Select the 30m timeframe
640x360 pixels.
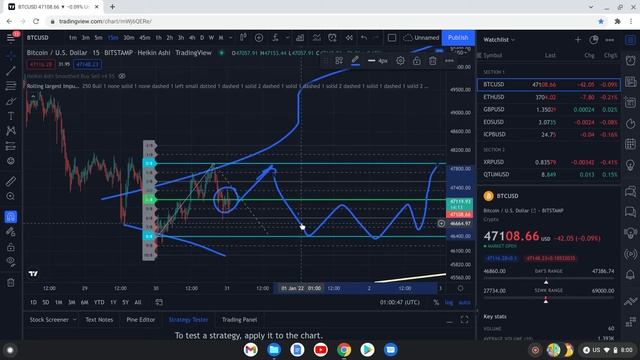(x=129, y=38)
